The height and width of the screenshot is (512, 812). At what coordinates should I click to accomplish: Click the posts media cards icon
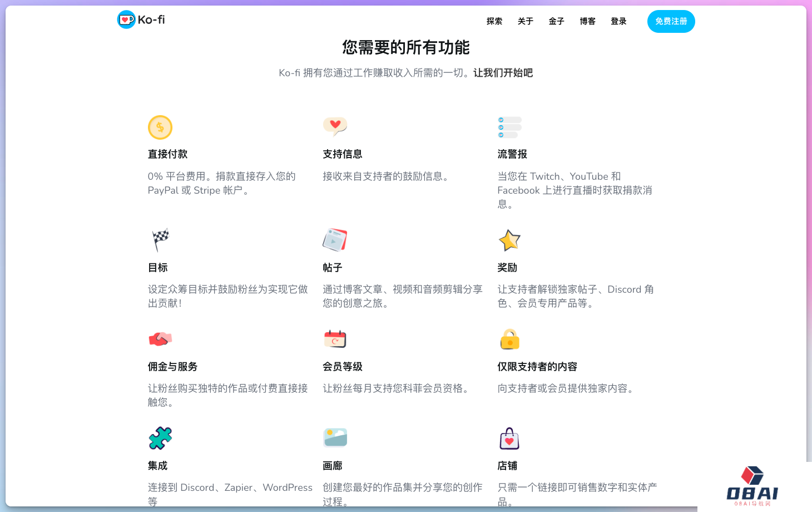click(335, 240)
